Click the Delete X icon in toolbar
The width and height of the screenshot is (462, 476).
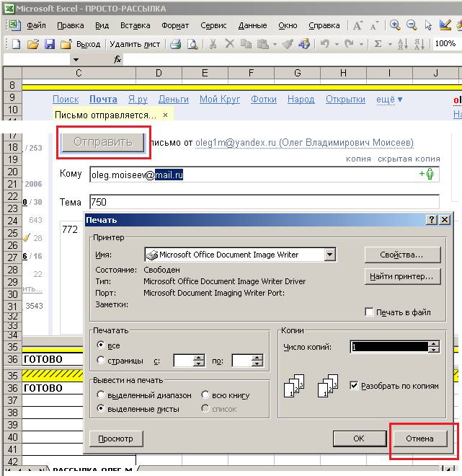pyautogui.click(x=230, y=44)
